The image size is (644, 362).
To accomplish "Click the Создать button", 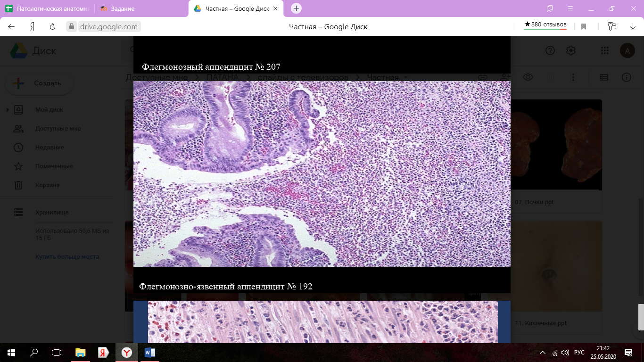I will pyautogui.click(x=39, y=83).
